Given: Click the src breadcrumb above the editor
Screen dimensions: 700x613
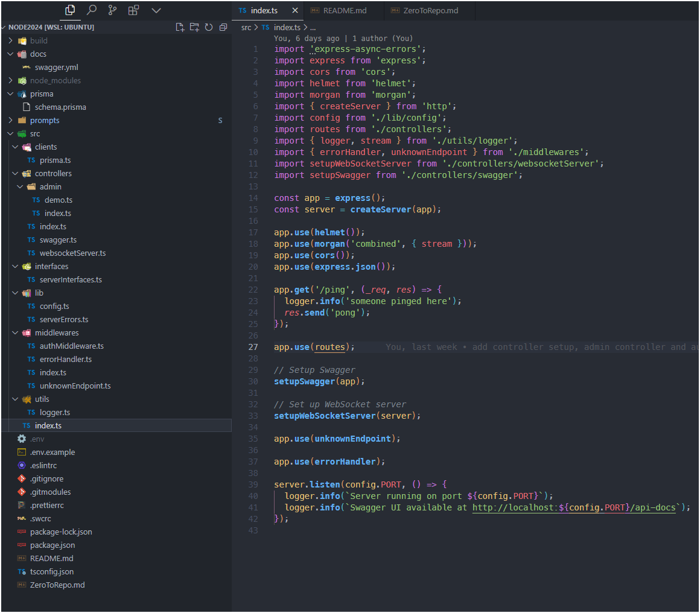Looking at the screenshot, I should click(246, 27).
